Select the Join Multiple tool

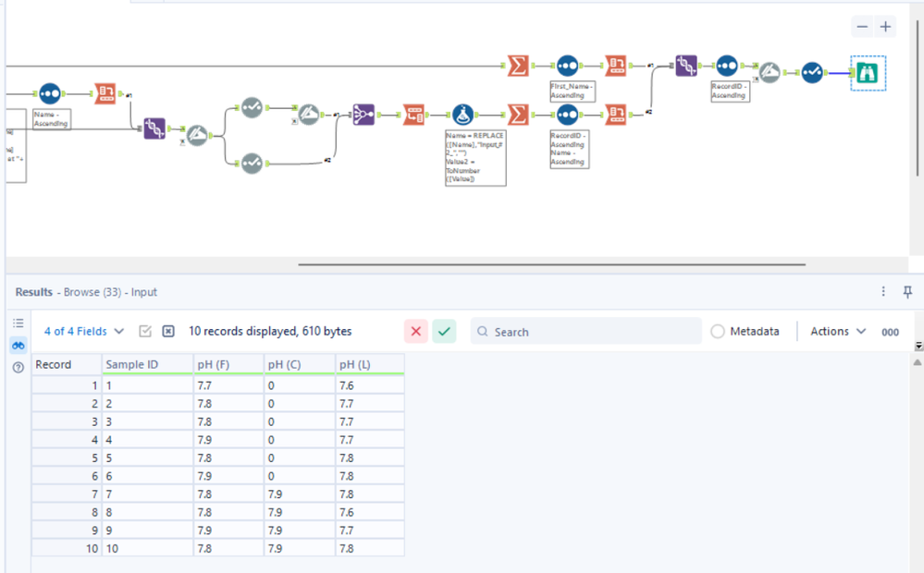click(x=363, y=115)
